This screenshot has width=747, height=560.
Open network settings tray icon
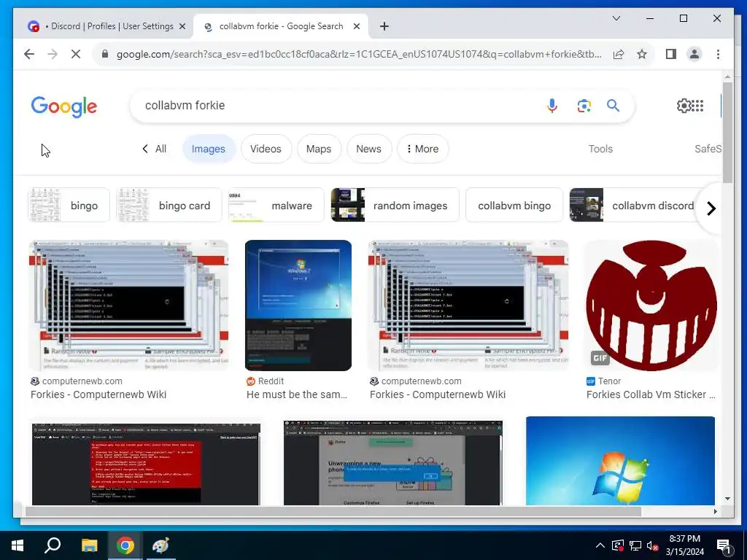click(635, 545)
